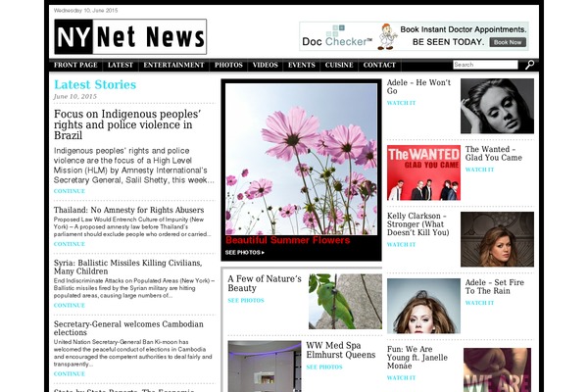Open Secretary-General welcomes Cambodian elections headline
This screenshot has width=588, height=392.
tap(128, 328)
